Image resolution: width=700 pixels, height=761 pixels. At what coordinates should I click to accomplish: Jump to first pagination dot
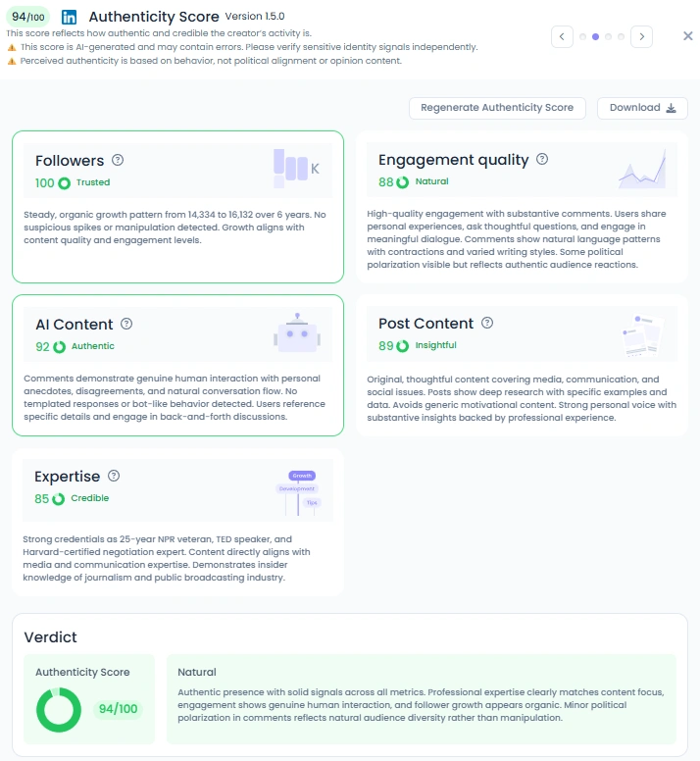pos(582,37)
